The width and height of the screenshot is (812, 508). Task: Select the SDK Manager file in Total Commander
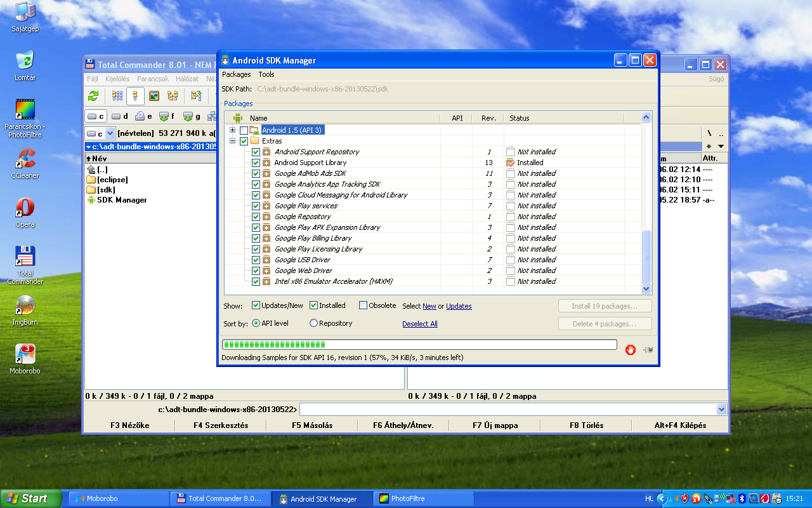pos(121,200)
